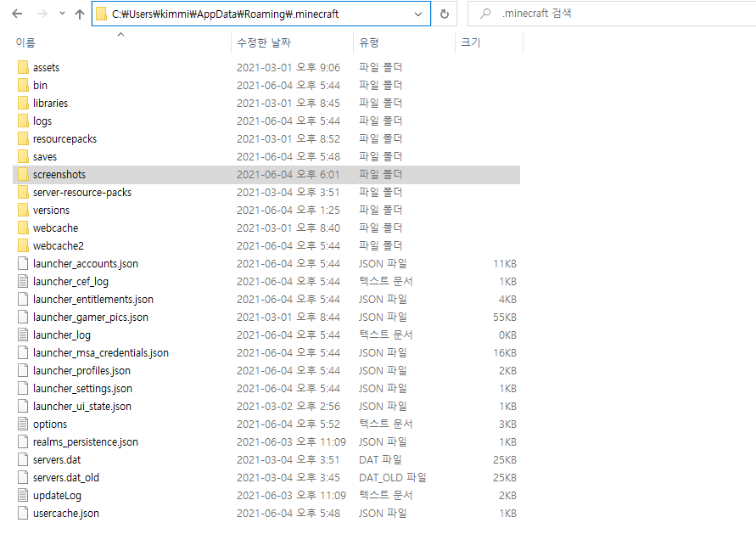Screen dimensions: 756x534
Task: Click the search magnifier icon
Action: [485, 14]
